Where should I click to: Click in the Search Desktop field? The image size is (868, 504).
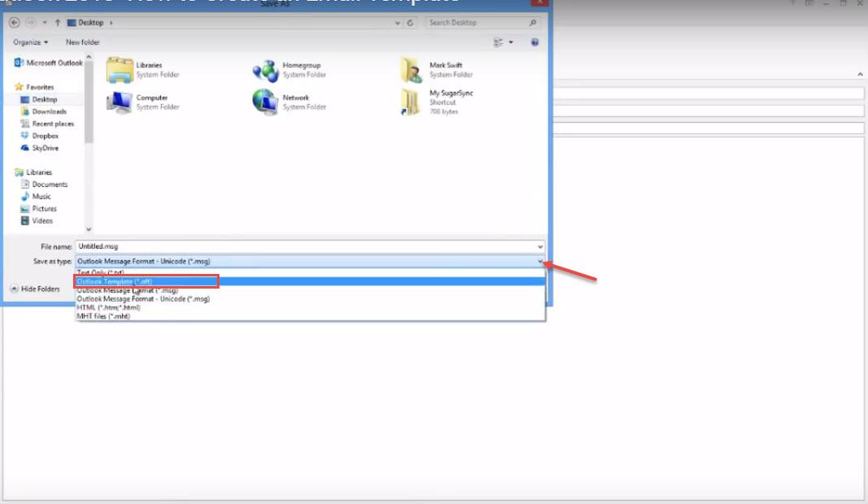(x=476, y=23)
